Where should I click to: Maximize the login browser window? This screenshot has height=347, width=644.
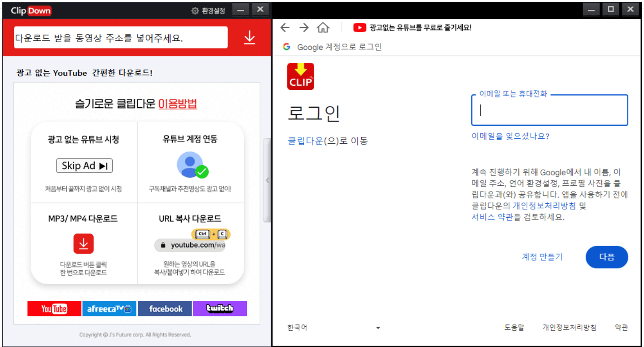coord(611,10)
